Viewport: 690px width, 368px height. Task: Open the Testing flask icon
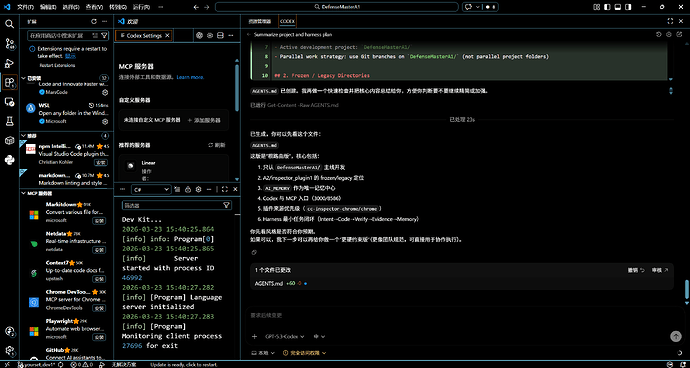[9, 121]
